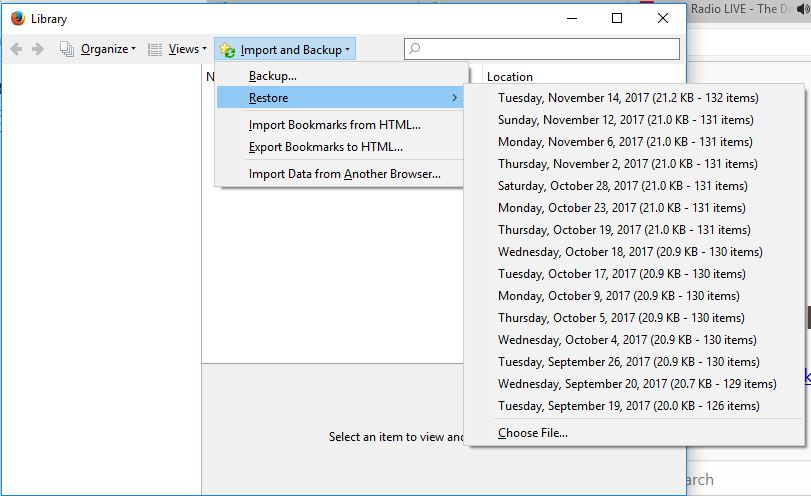Click the Forward arrow in Library toolbar
Image resolution: width=811 pixels, height=496 pixels.
click(x=38, y=49)
